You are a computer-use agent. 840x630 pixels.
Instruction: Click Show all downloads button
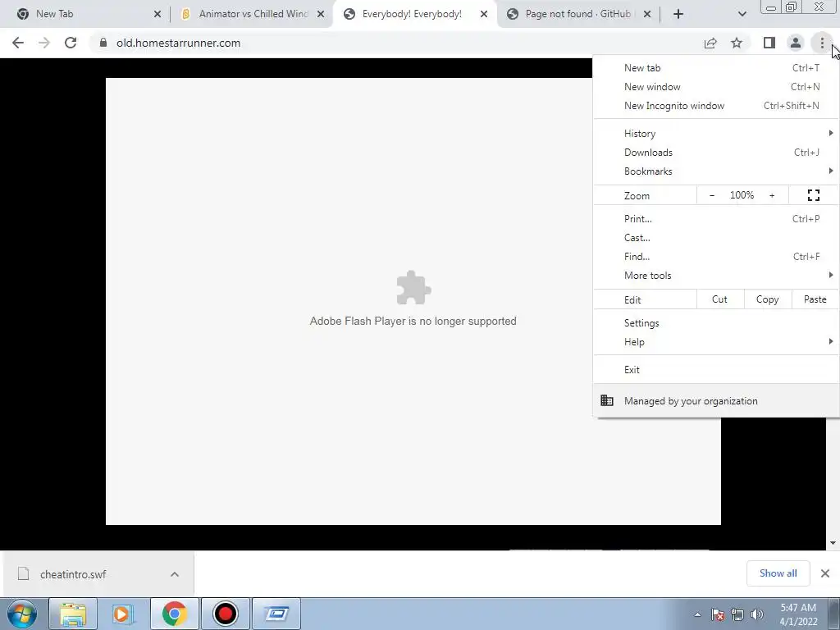tap(778, 573)
